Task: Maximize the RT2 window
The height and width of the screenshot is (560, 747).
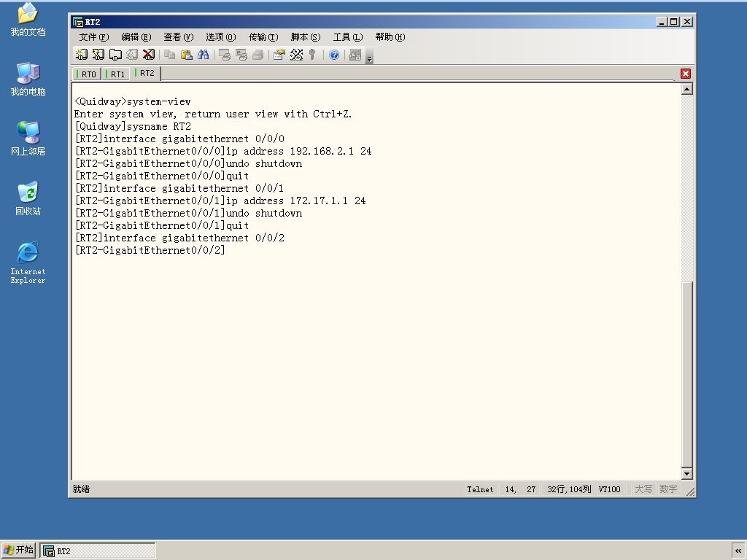Action: point(673,21)
